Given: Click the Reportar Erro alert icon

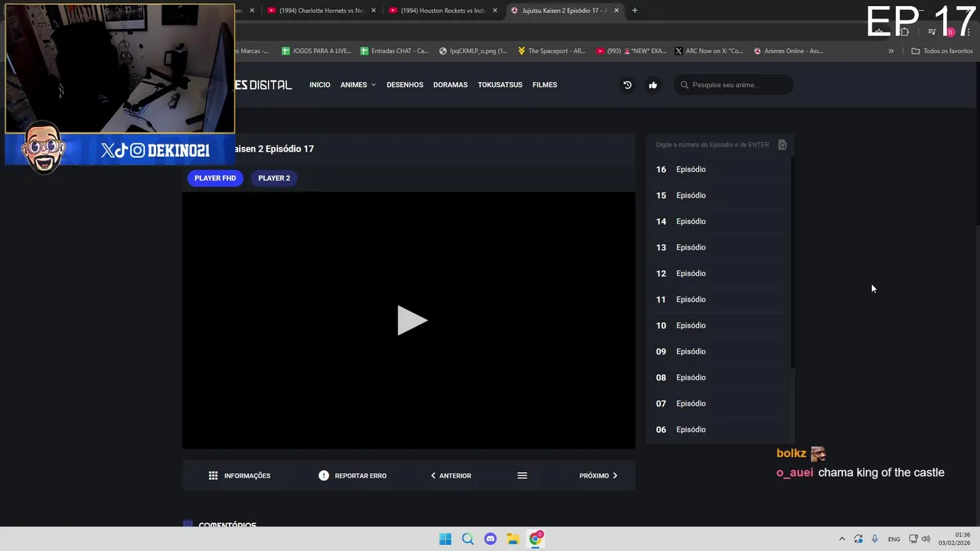Looking at the screenshot, I should pos(324,476).
